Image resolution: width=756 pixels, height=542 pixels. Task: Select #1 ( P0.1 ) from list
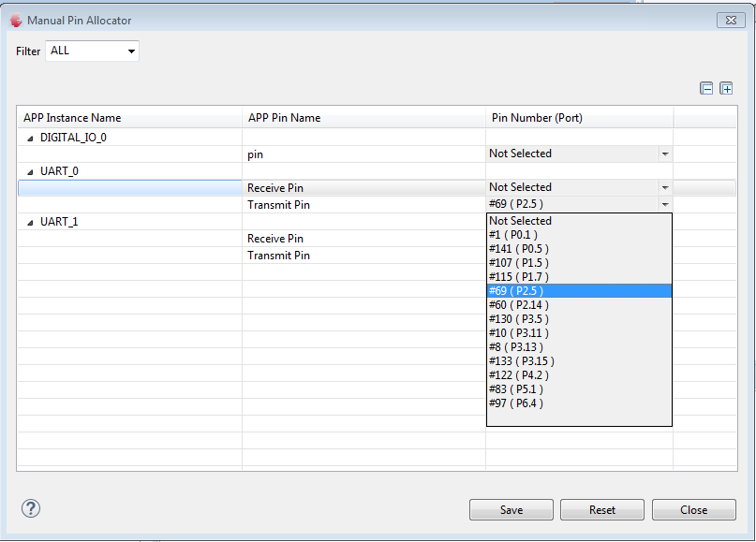click(579, 235)
